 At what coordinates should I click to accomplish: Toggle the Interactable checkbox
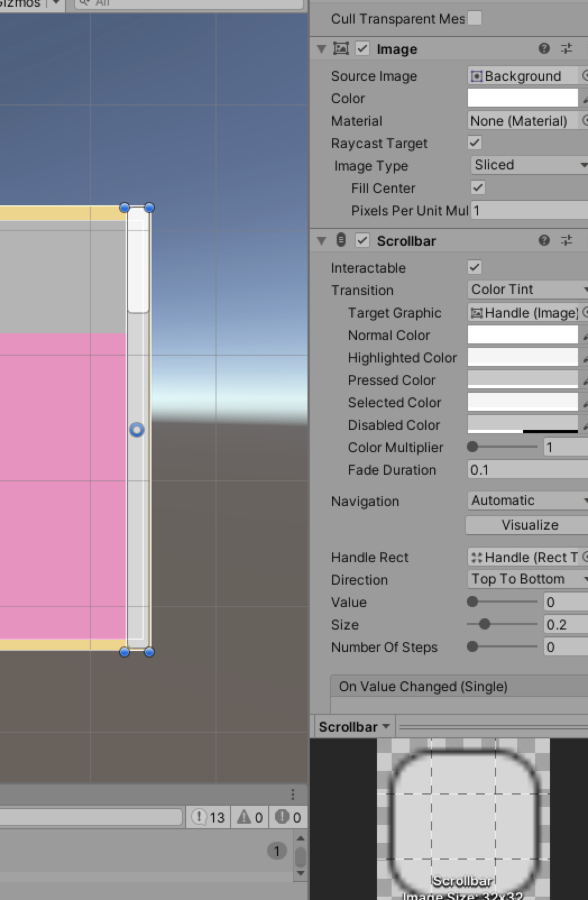pyautogui.click(x=475, y=267)
